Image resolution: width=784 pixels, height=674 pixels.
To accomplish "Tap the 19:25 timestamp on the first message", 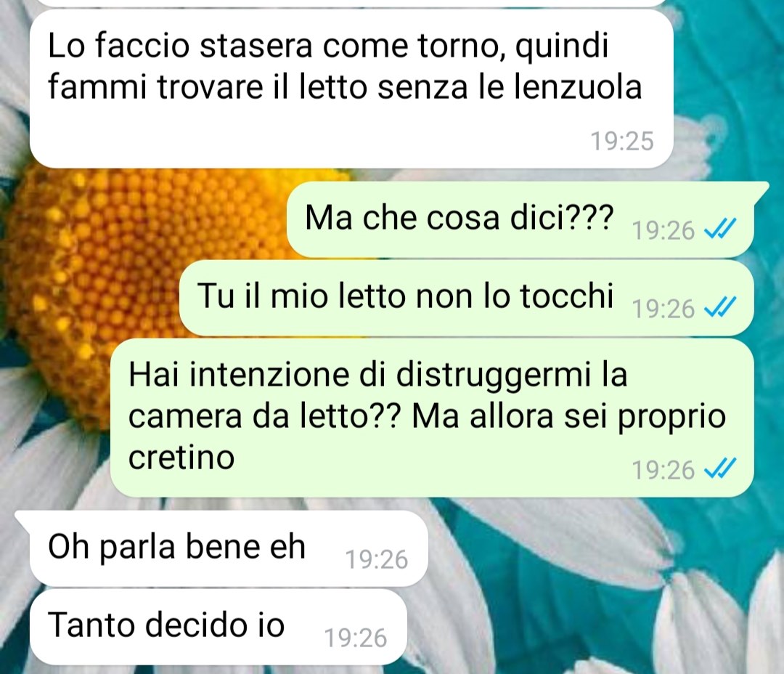I will 622,141.
